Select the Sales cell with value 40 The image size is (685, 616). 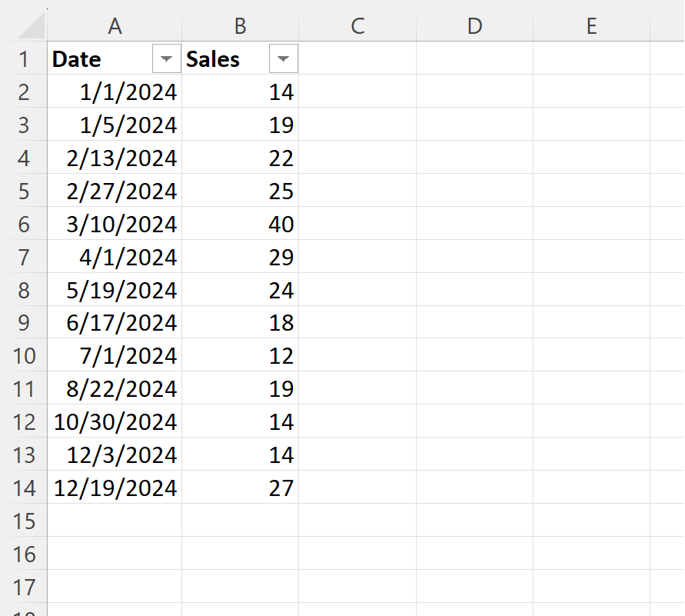pos(241,224)
